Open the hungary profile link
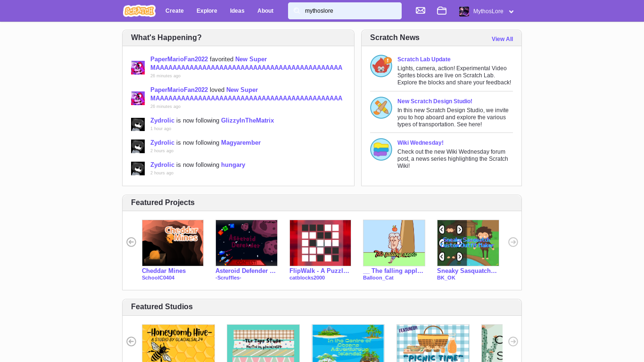Screen dimensions: 644x362 pos(233,165)
